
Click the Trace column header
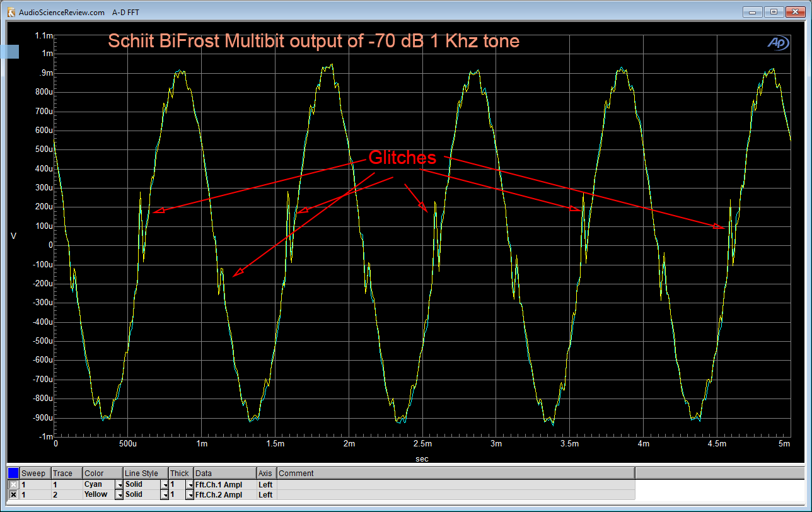67,473
